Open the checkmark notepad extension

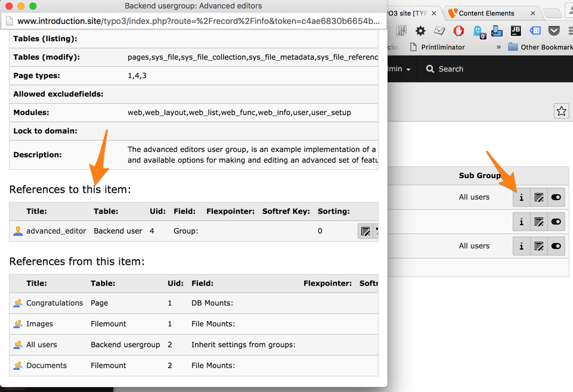439,30
